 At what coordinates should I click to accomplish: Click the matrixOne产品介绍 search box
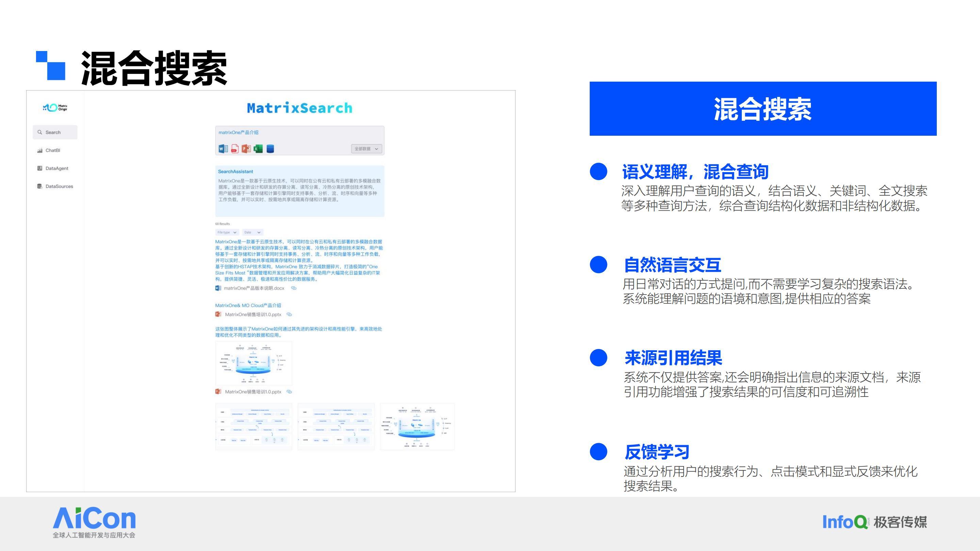click(x=300, y=140)
